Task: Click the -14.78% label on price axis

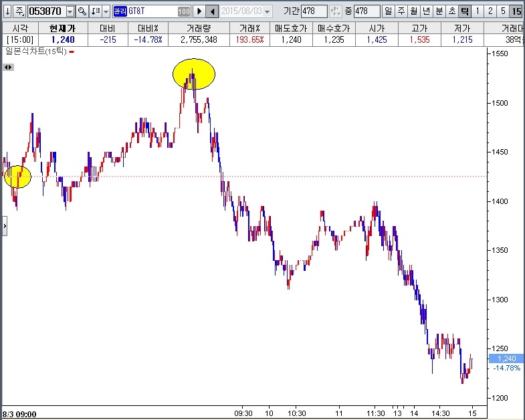Action: tap(507, 368)
